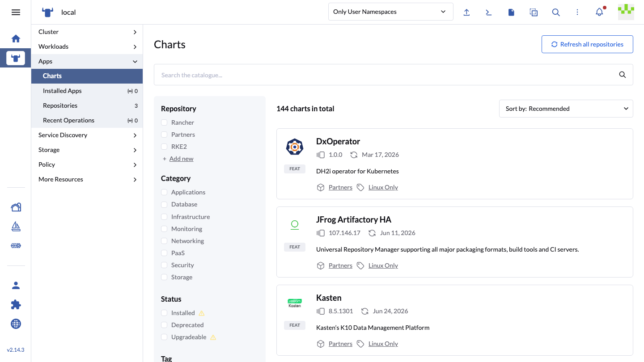The height and width of the screenshot is (362, 644).
Task: Click the Download KubeConfig file icon
Action: (511, 13)
